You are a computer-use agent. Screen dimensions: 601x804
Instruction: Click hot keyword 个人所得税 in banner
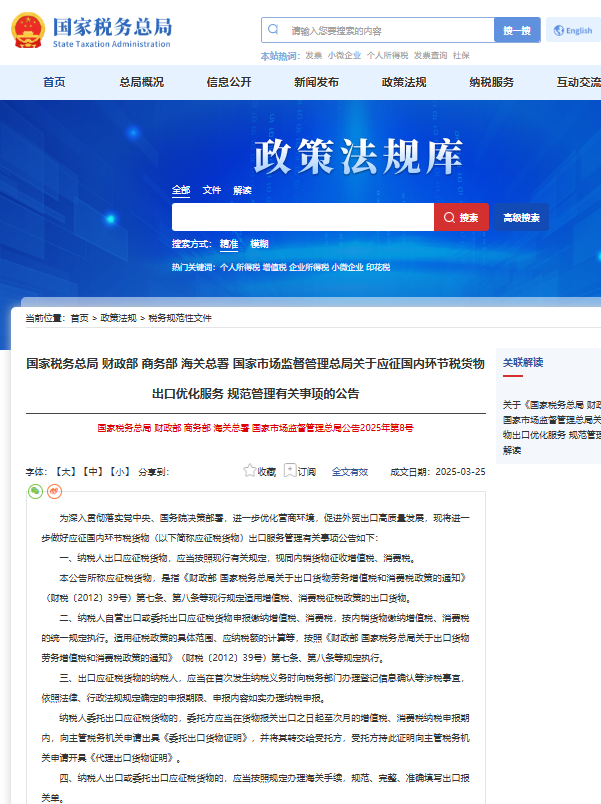point(240,267)
